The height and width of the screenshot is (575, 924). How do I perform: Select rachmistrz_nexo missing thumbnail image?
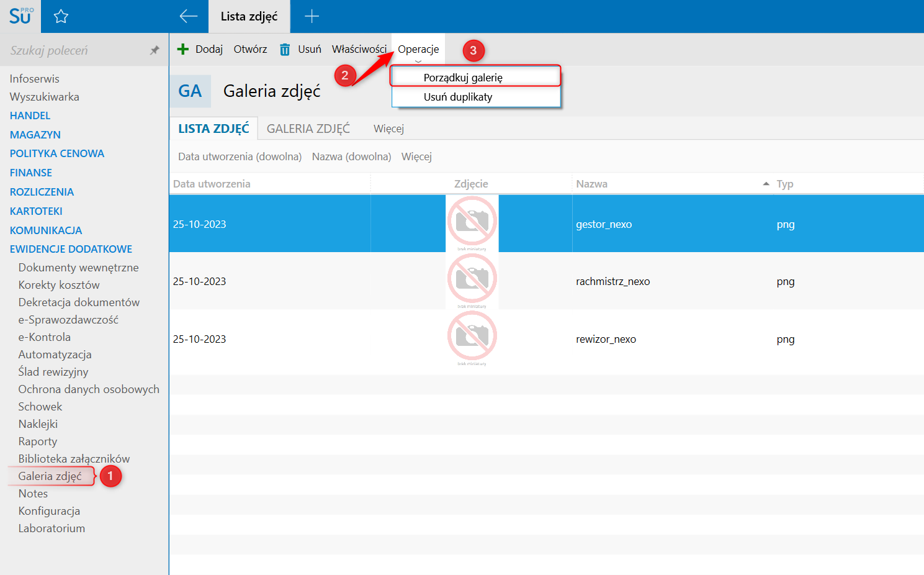[x=472, y=281]
